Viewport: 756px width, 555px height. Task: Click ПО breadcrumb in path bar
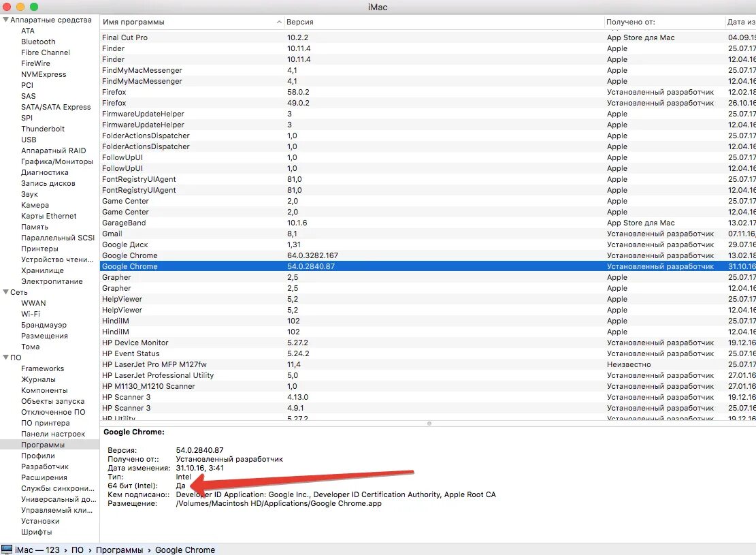[77, 550]
